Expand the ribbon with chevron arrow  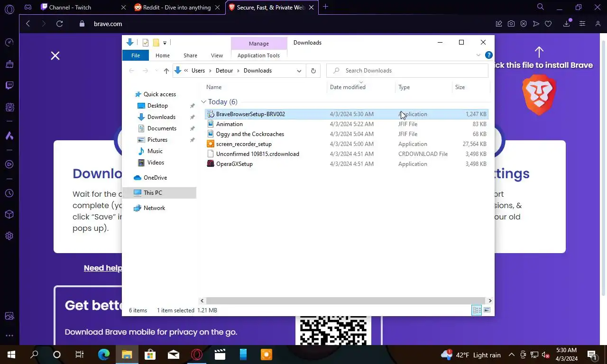(478, 55)
